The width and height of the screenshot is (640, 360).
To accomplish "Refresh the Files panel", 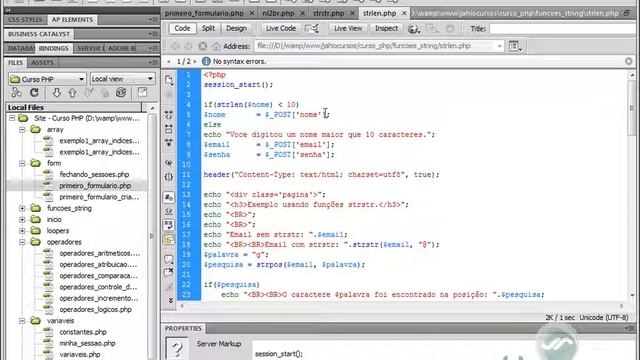I will point(34,93).
